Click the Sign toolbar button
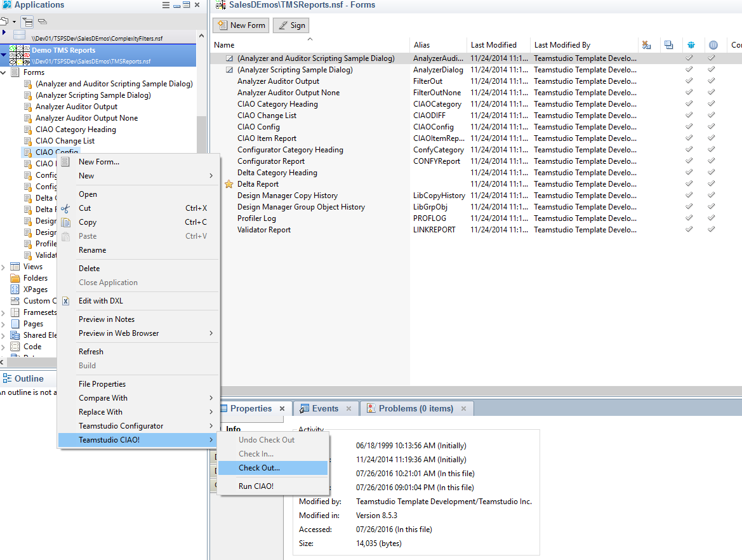 pyautogui.click(x=291, y=25)
